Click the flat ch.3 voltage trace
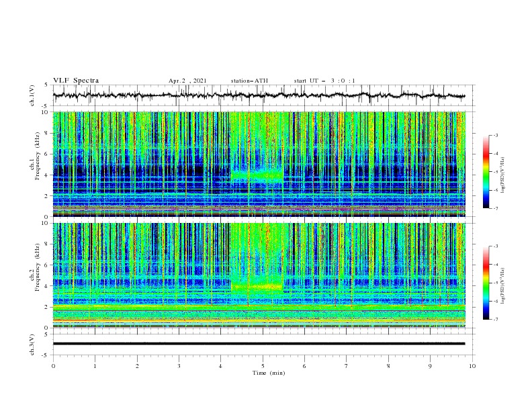Screen dimensions: 532x411 (259, 344)
